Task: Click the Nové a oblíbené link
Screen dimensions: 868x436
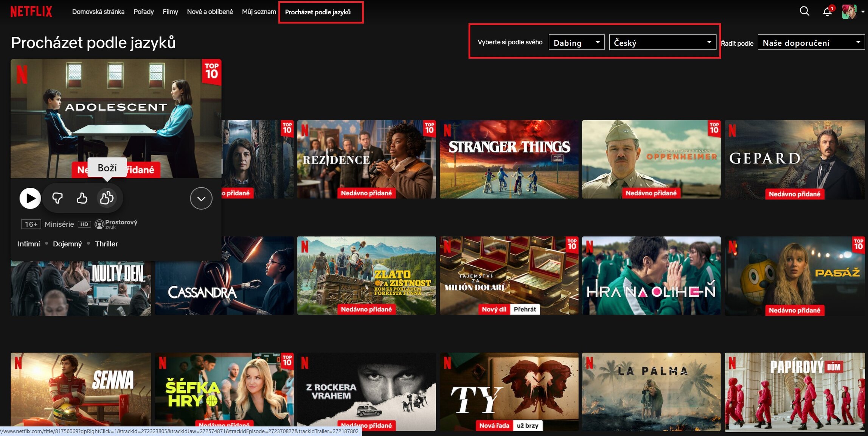Action: (x=210, y=12)
